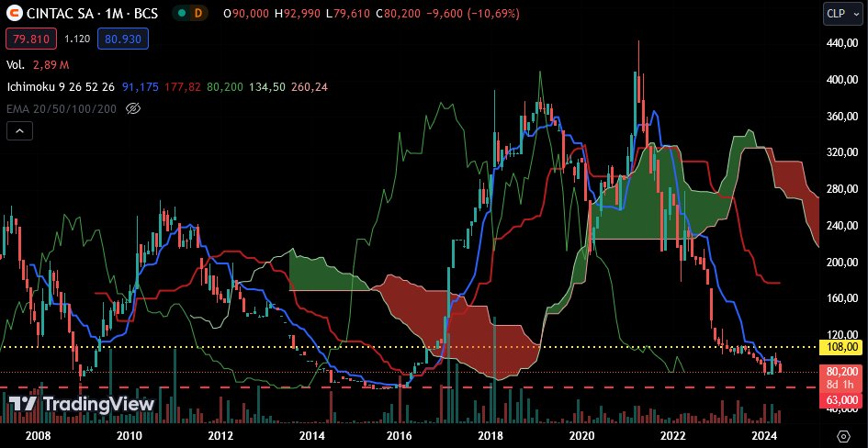Viewport: 868px width, 448px height.
Task: Click the low value L79,610 in header
Action: tap(347, 13)
